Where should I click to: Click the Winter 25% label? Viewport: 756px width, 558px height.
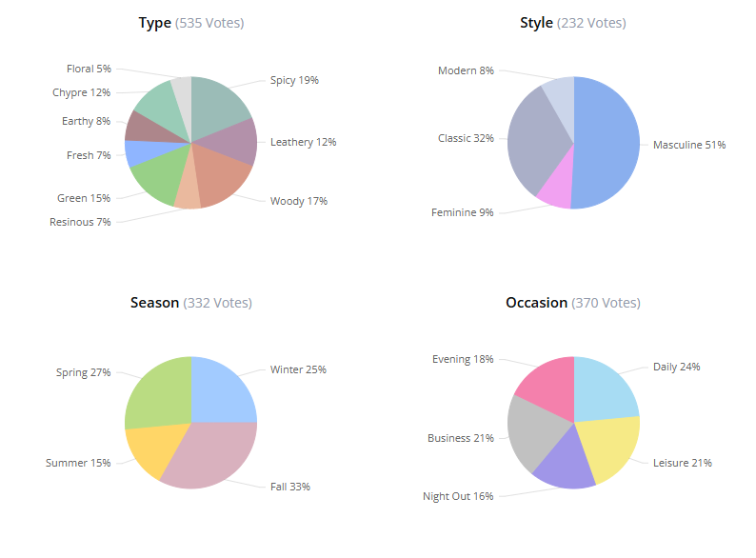click(x=298, y=369)
